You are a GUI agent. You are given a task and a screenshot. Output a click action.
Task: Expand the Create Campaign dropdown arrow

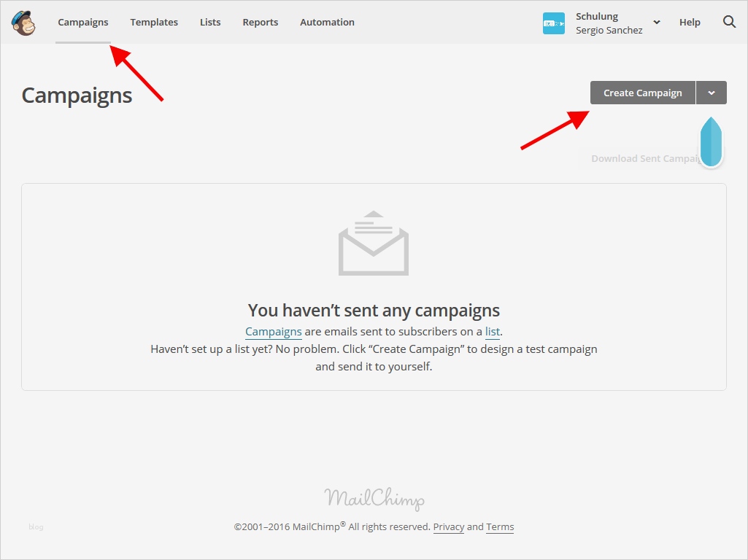point(712,93)
